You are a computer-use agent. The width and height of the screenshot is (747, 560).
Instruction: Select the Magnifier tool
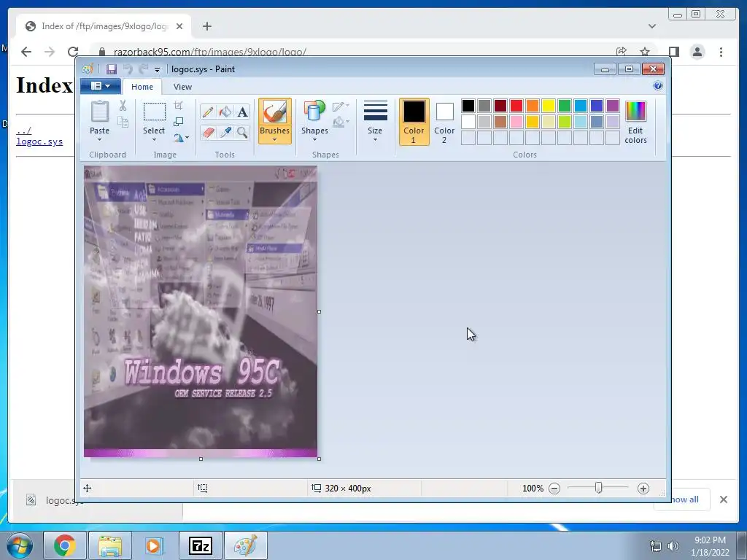(242, 132)
